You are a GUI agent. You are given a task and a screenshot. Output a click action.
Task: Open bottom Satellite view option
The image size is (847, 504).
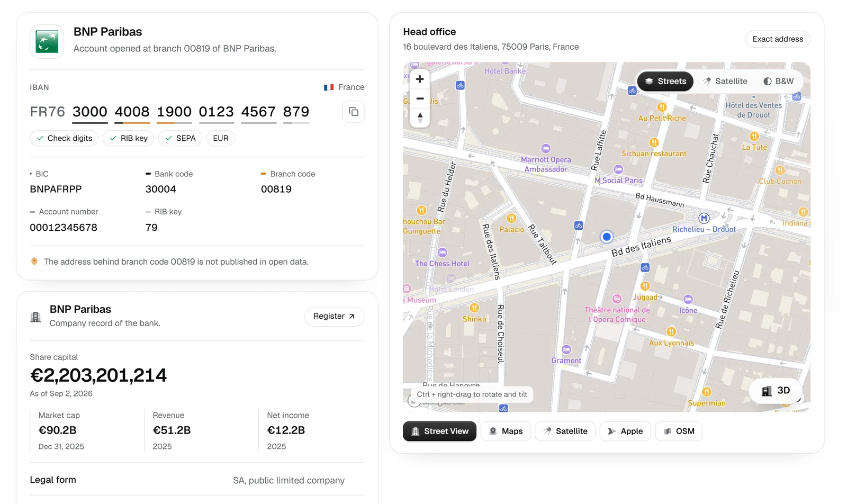[x=565, y=431]
